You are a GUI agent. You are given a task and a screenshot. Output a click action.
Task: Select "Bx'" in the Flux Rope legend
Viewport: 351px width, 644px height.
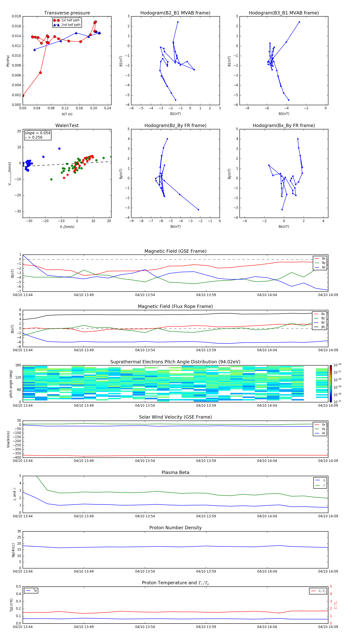(x=323, y=314)
